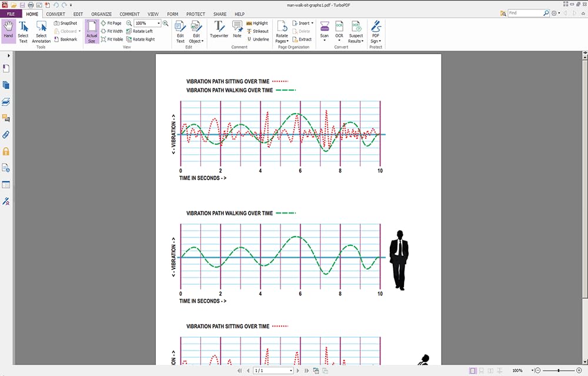Open the Security lock panel

(x=6, y=151)
